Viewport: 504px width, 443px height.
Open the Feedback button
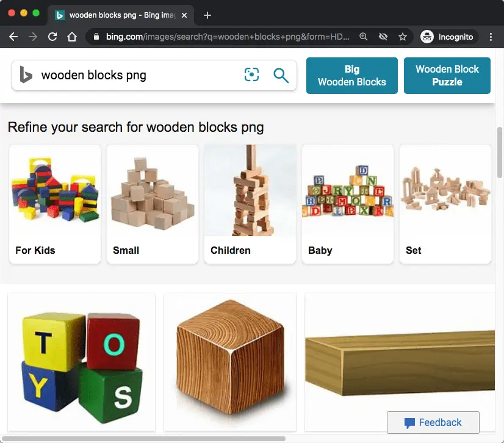pyautogui.click(x=433, y=422)
